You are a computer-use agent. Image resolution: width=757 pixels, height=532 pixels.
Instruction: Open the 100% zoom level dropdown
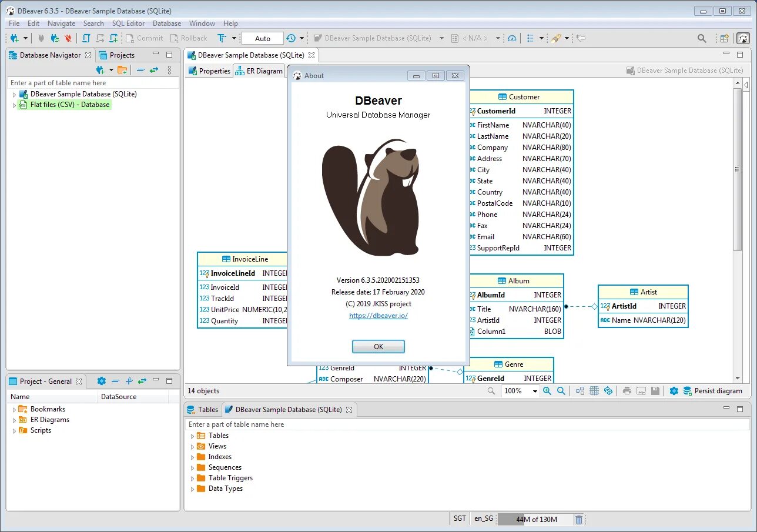coord(535,392)
